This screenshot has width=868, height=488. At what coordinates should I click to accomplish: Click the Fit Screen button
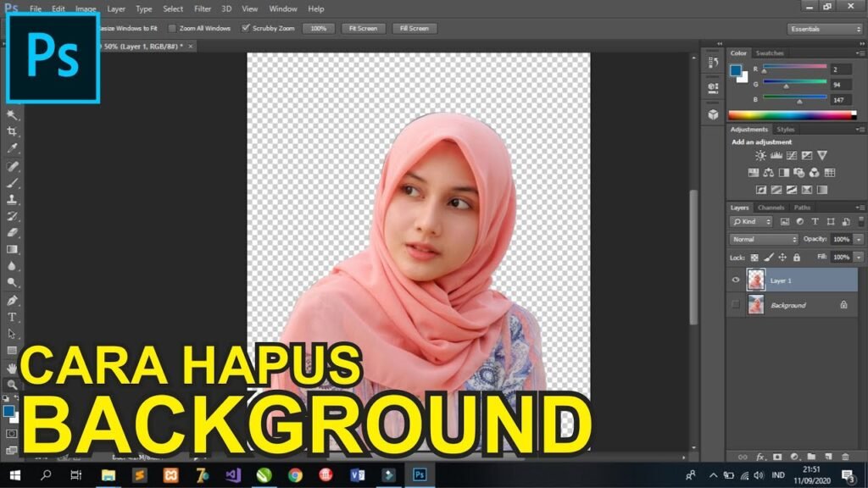coord(363,28)
